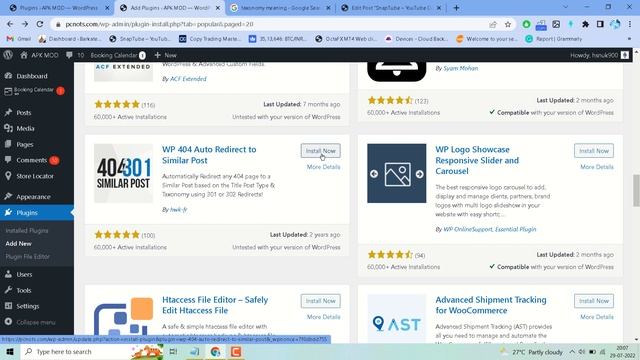Open Chrome three-dot menu
The width and height of the screenshot is (640, 360).
(630, 24)
